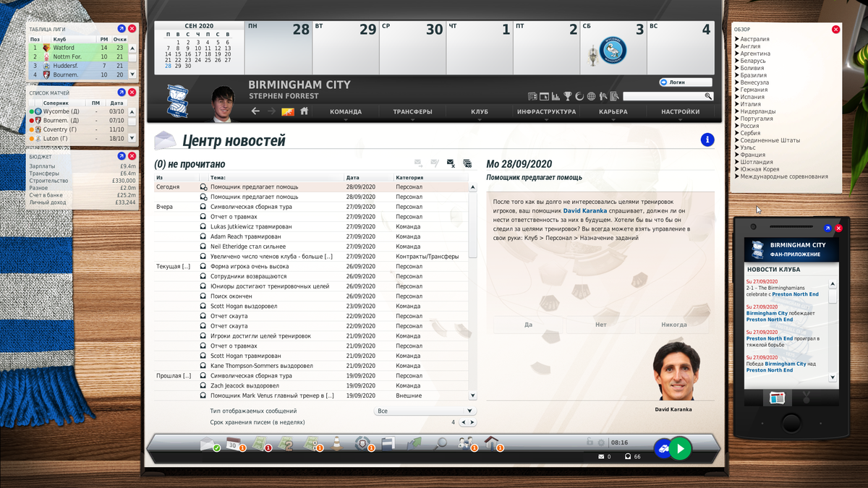The height and width of the screenshot is (488, 868).
Task: Open the inbox envelope icon in bottom toolbar
Action: pyautogui.click(x=209, y=445)
